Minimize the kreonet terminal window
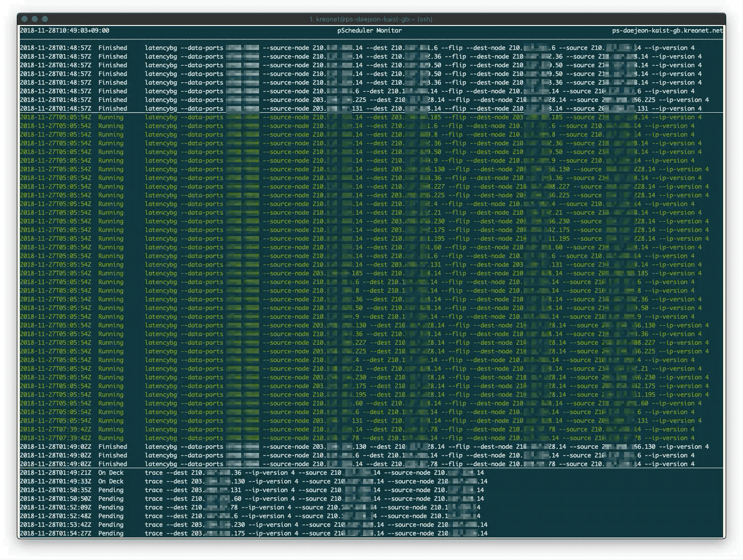The image size is (743, 560). point(35,19)
